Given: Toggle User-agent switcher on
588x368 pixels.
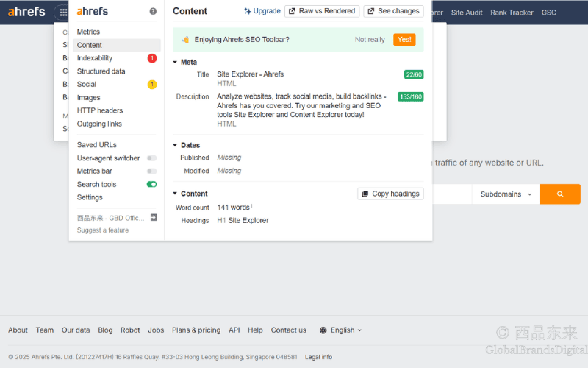Looking at the screenshot, I should point(151,158).
